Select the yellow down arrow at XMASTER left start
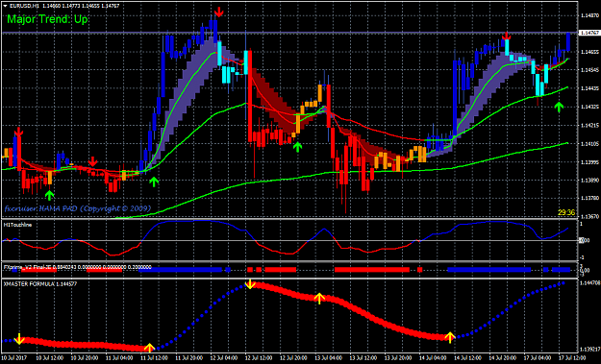601x364 pixels. 19,339
